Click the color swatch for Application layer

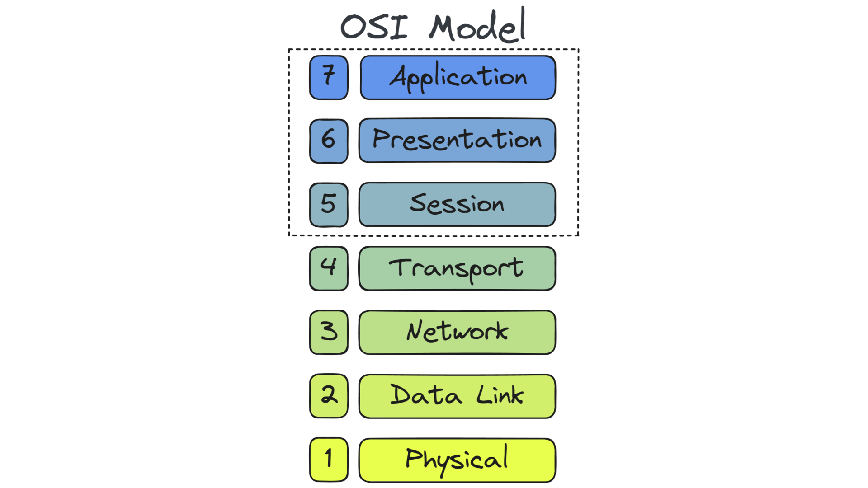(x=328, y=76)
